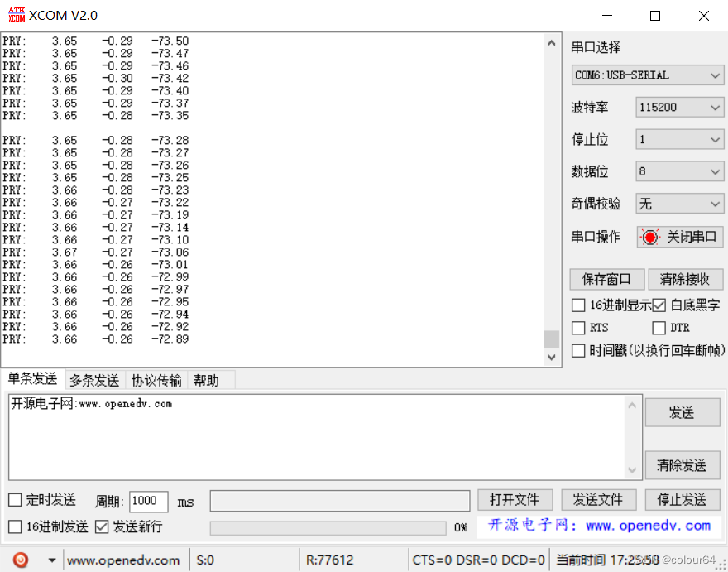The width and height of the screenshot is (728, 572).
Task: Click the send box scroll up arrow
Action: click(x=632, y=406)
